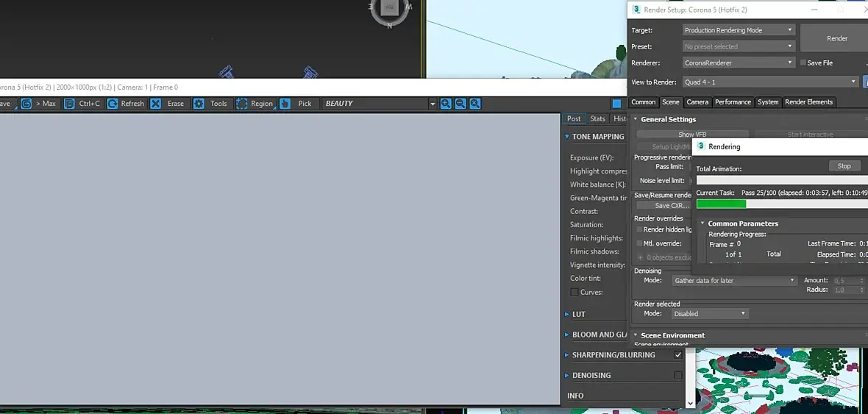Screen dimensions: 868x414
Task: Click the blue square toggle in VFB toolbar
Action: click(616, 104)
